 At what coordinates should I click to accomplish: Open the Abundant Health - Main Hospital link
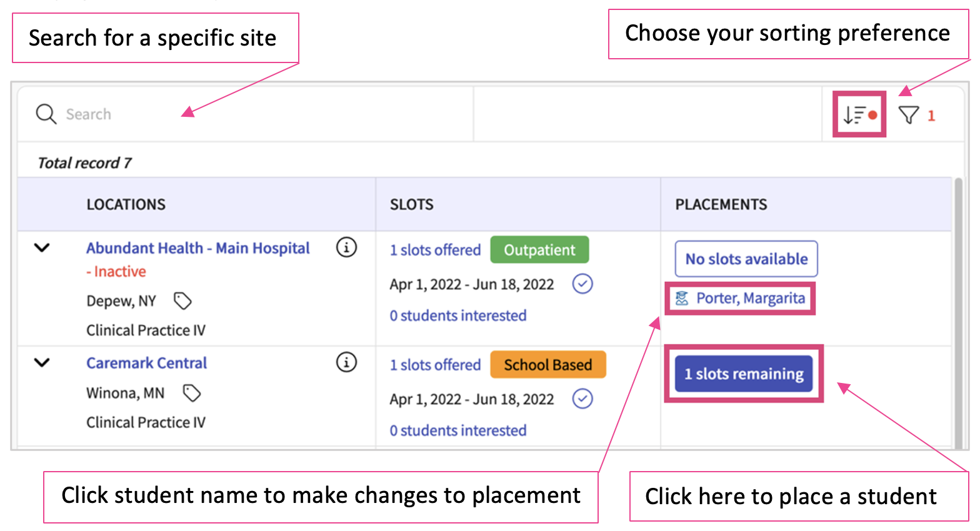[197, 249]
